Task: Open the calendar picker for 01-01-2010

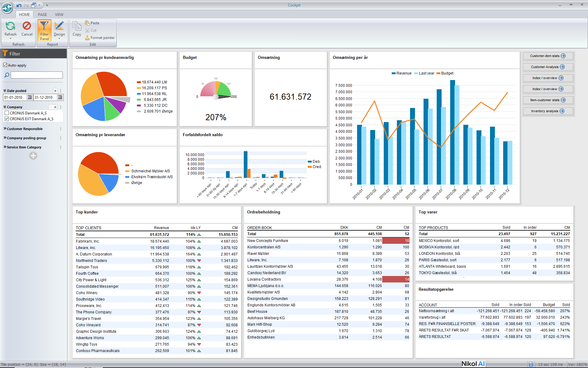Action: pyautogui.click(x=29, y=98)
